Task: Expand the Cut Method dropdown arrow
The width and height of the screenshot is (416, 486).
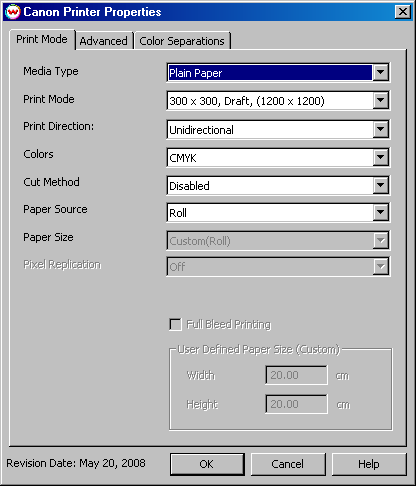Action: click(380, 185)
